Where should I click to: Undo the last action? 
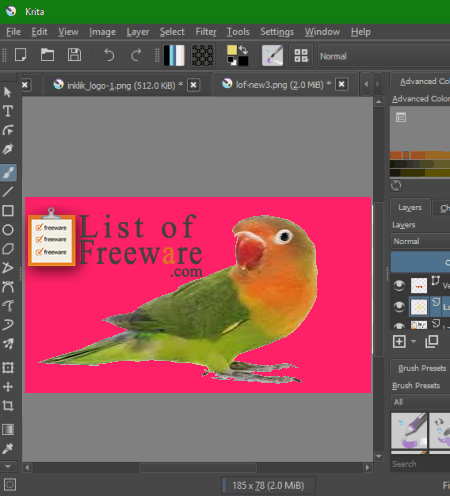109,55
